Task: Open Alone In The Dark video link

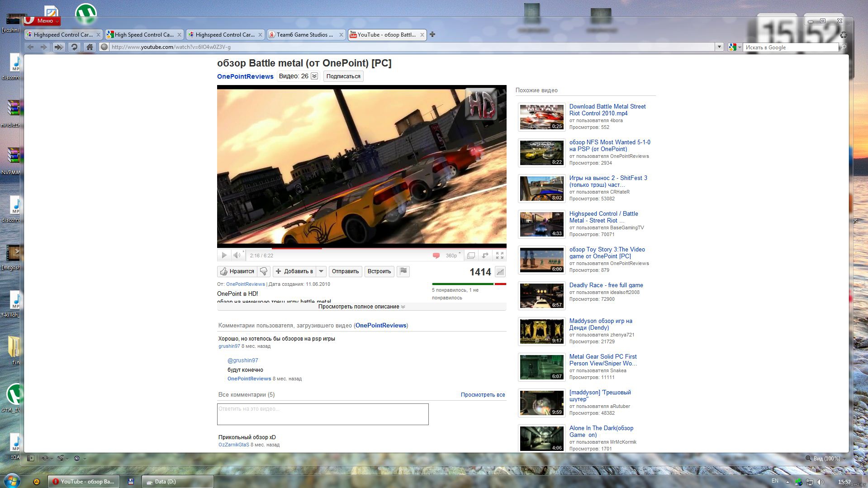Action: 601,431
